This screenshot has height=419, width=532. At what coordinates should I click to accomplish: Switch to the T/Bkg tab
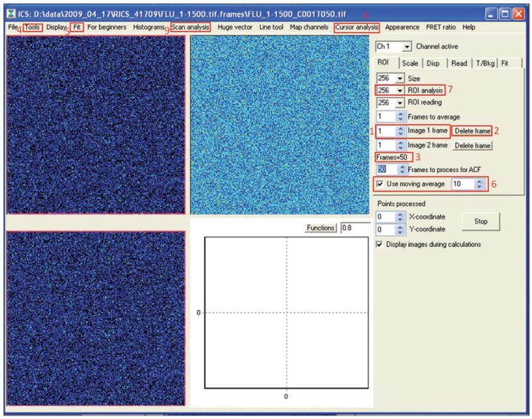(x=484, y=63)
